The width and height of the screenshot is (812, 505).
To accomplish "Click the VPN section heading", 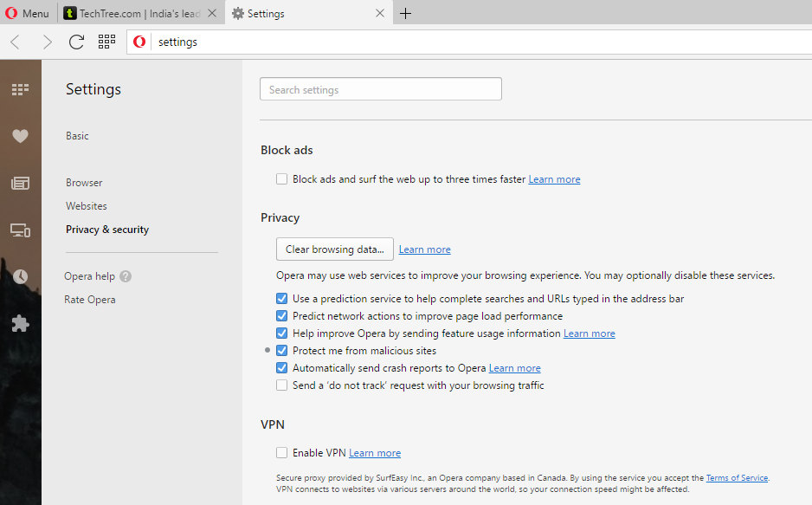I will (273, 424).
